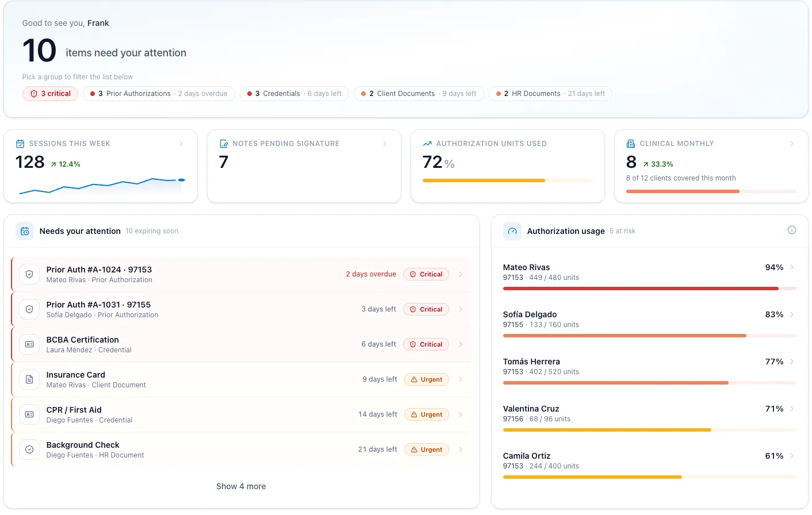This screenshot has width=812, height=515.
Task: Click Critical badge on BCBA Certification
Action: pyautogui.click(x=426, y=344)
